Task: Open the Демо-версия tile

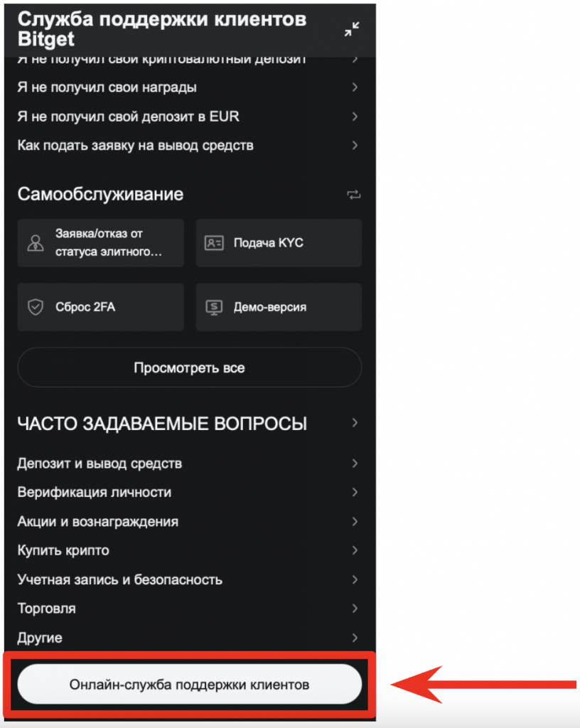Action: (x=279, y=307)
